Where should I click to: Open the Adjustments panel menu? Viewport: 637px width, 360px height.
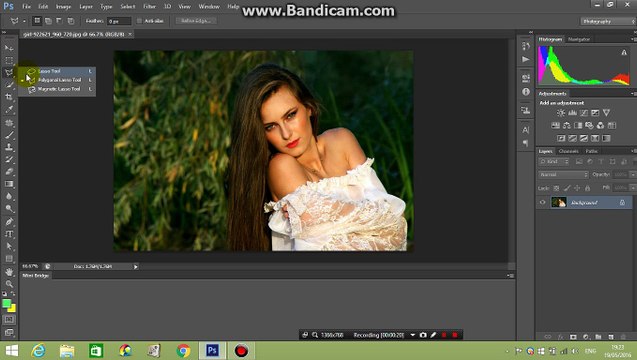coord(633,93)
